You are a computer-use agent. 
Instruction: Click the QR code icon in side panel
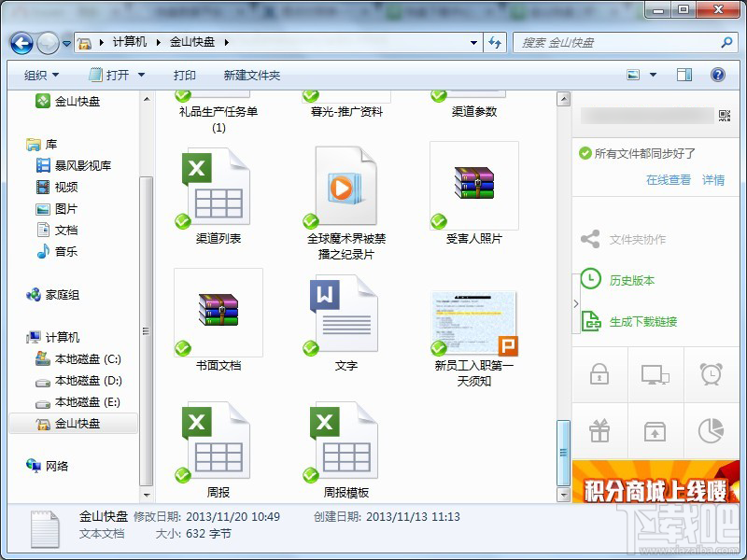pos(725,115)
